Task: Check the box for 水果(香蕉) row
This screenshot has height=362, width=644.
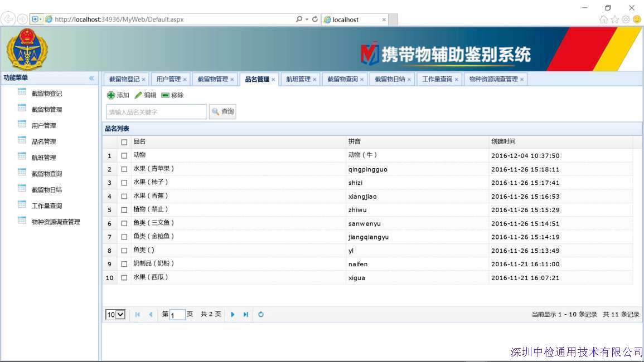Action: (124, 196)
